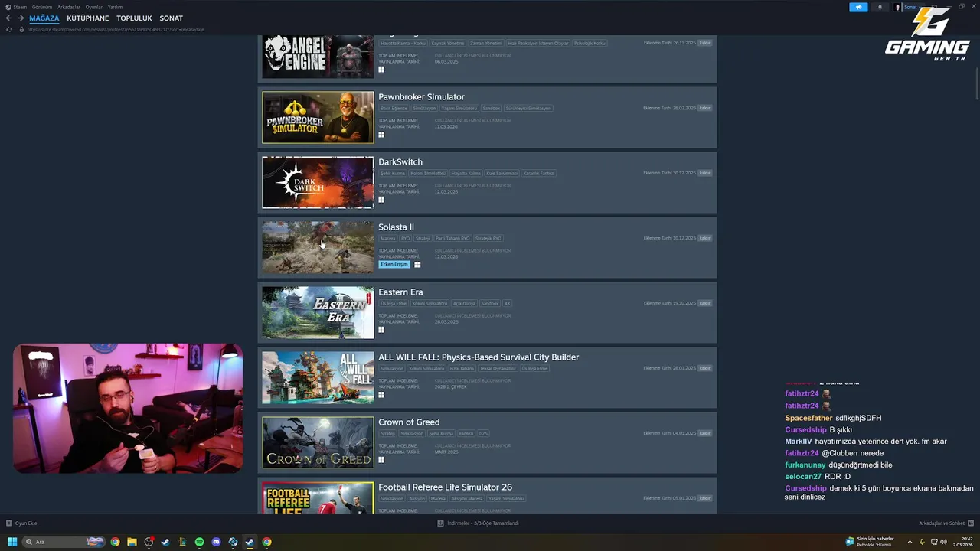Open Discord from the taskbar
Screen dimensions: 980x551
coord(216,542)
